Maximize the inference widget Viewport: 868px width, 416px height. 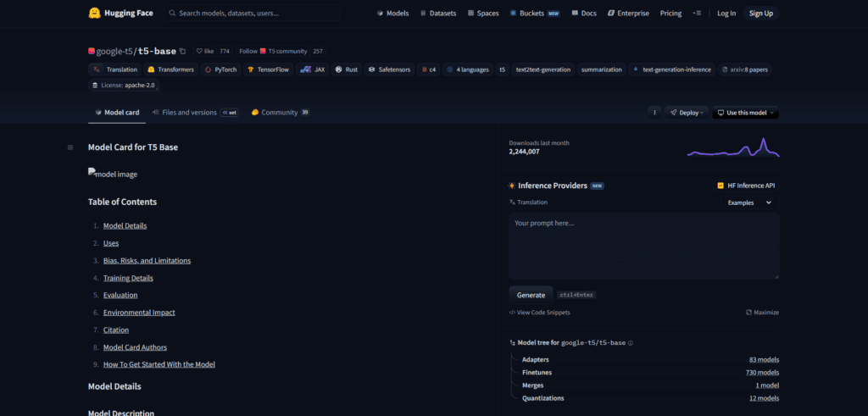click(762, 313)
